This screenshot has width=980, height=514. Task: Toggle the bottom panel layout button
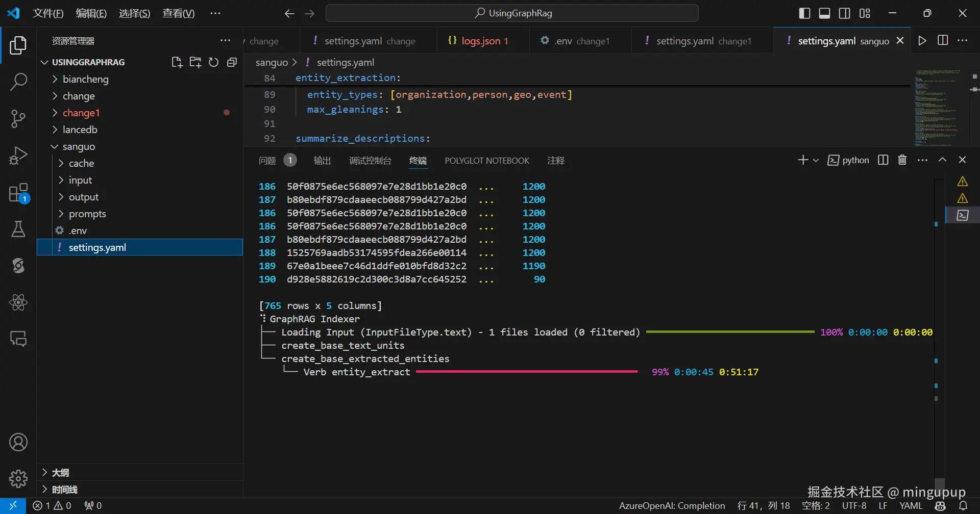pos(824,13)
